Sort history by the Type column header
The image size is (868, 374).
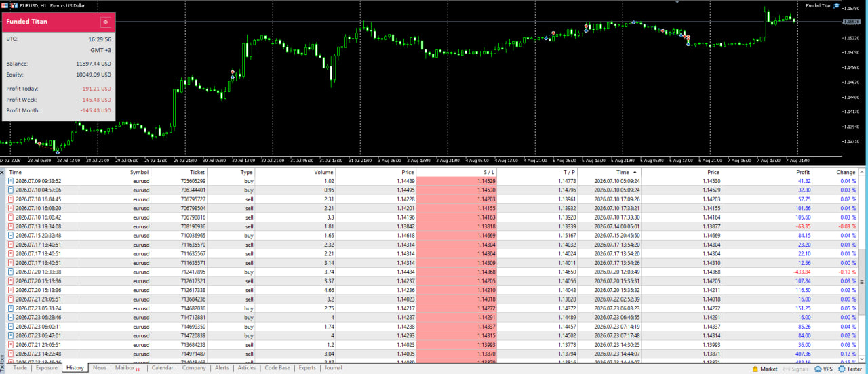pyautogui.click(x=231, y=172)
